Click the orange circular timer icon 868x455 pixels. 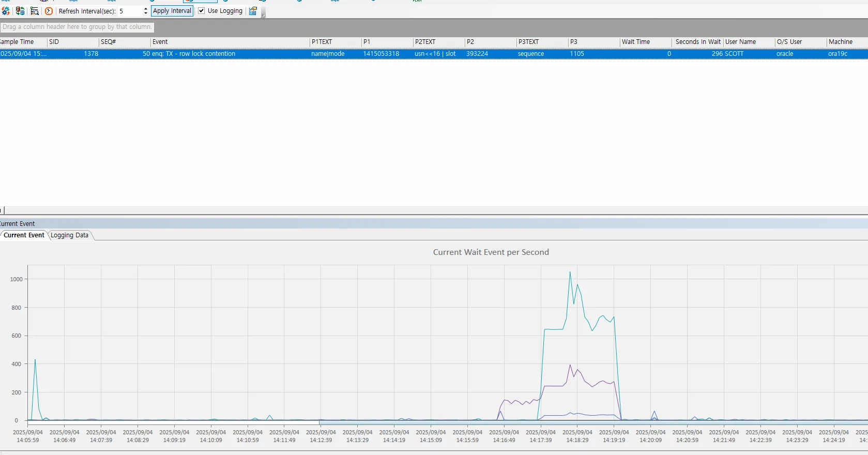[49, 11]
